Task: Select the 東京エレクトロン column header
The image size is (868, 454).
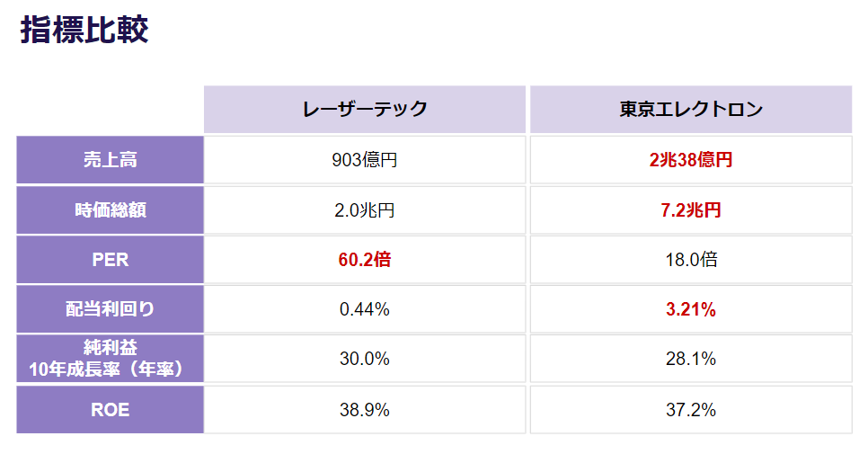Action: click(x=690, y=110)
